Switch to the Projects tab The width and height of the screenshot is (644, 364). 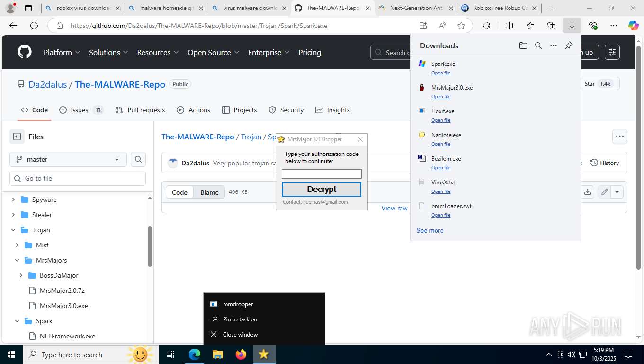coord(239,110)
